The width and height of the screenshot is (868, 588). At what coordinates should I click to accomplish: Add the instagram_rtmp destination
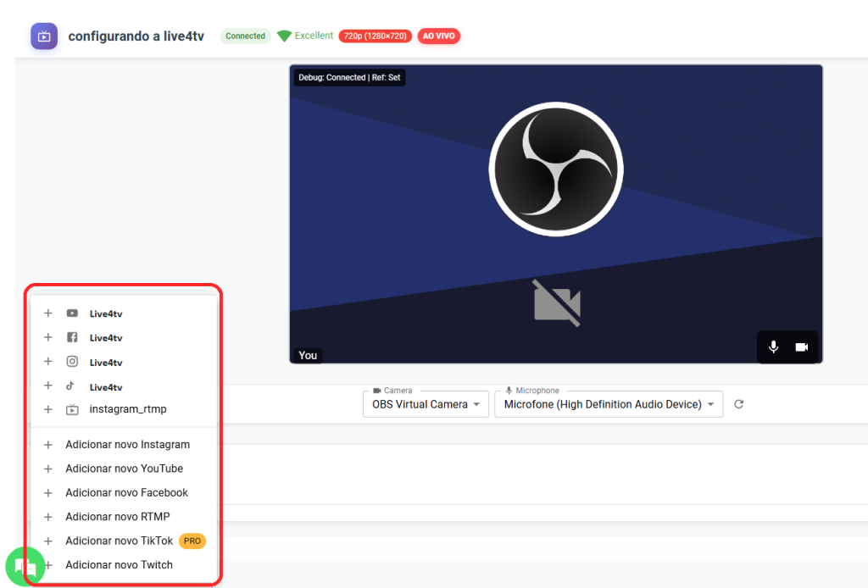(124, 409)
